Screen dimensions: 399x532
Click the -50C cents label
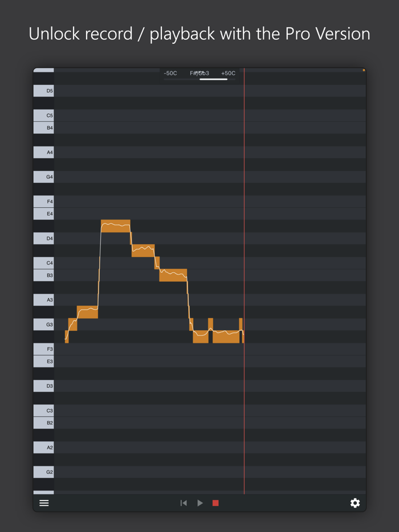pyautogui.click(x=170, y=73)
